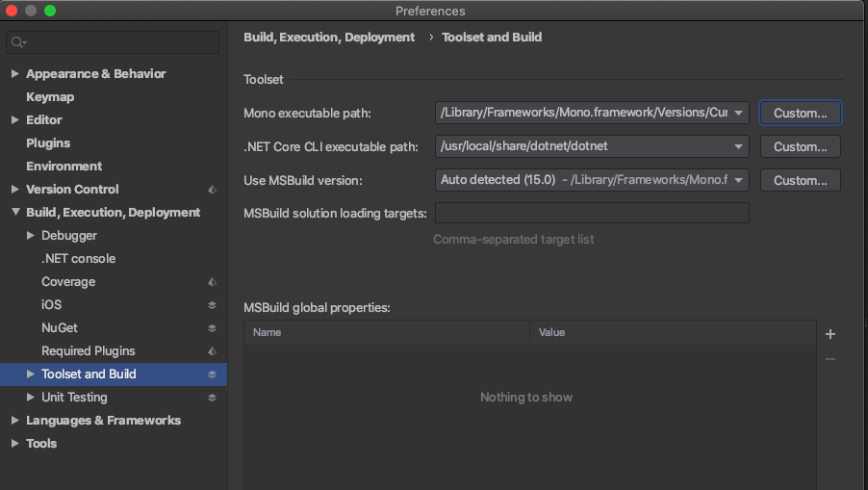
Task: Expand the Debugger subtree
Action: (x=30, y=236)
